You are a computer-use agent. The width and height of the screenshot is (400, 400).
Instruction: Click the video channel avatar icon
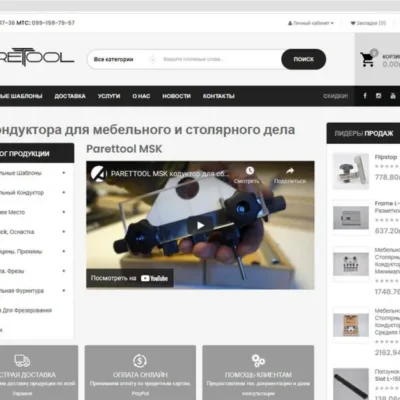pos(99,174)
